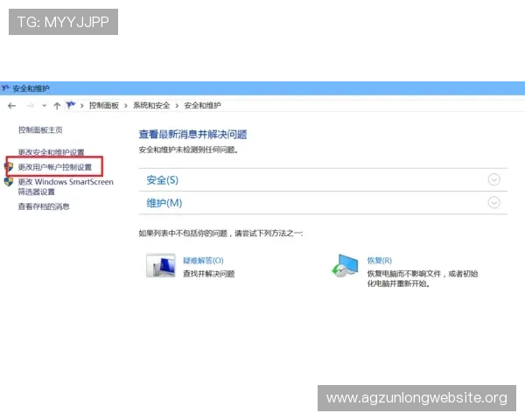
Task: Open recent locations dropdown arrow
Action: click(x=45, y=106)
